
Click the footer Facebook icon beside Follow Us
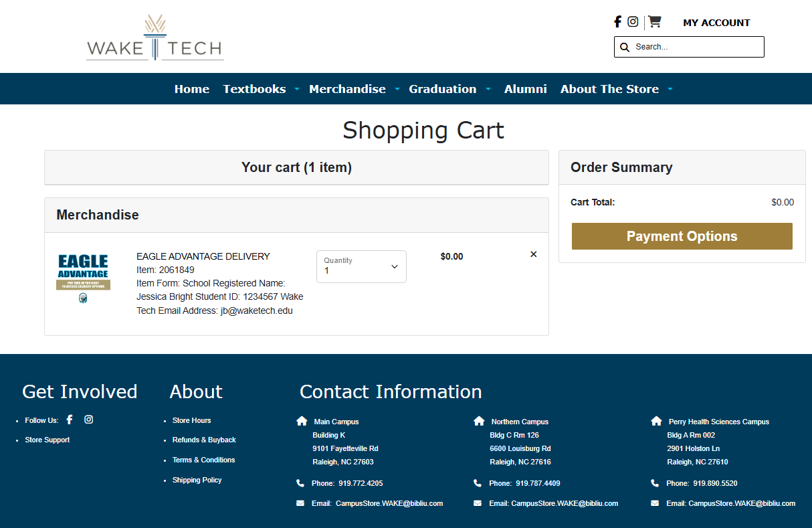point(70,420)
